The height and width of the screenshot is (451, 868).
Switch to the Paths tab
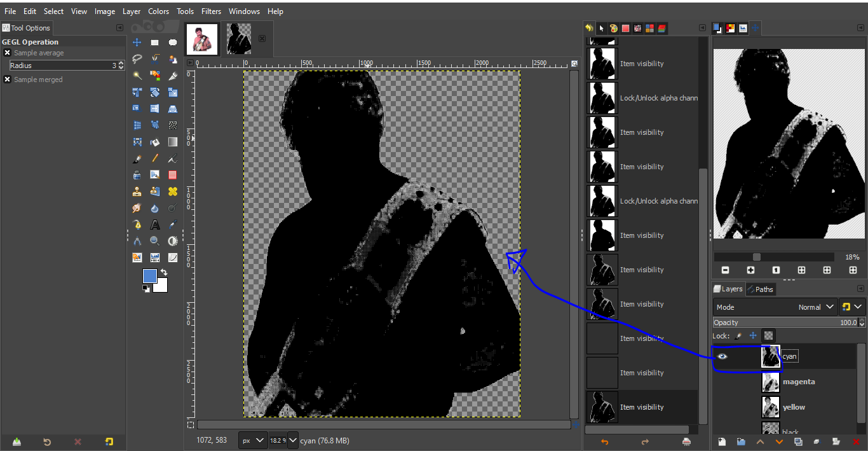coord(761,289)
